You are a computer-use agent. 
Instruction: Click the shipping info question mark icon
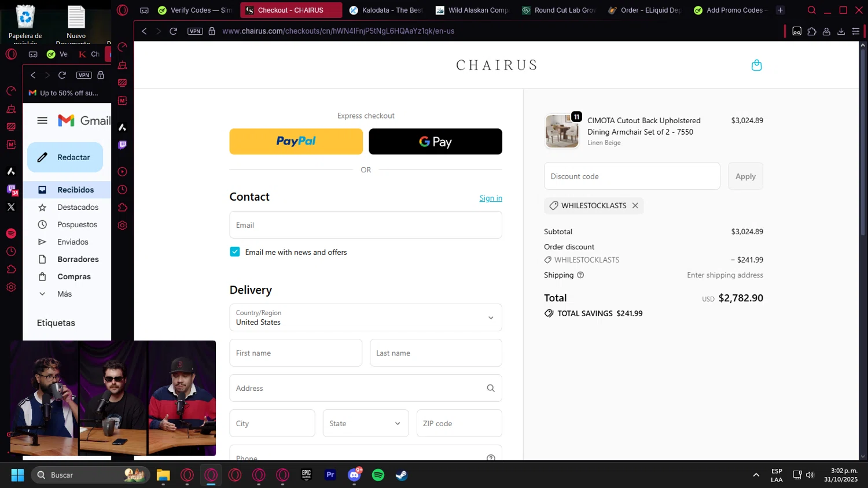coord(580,275)
